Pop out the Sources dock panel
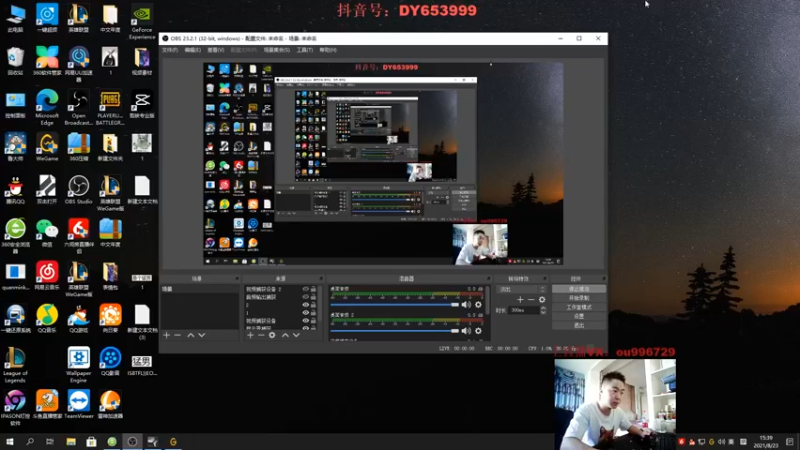Screen dimensions: 800x450 [x=321, y=279]
